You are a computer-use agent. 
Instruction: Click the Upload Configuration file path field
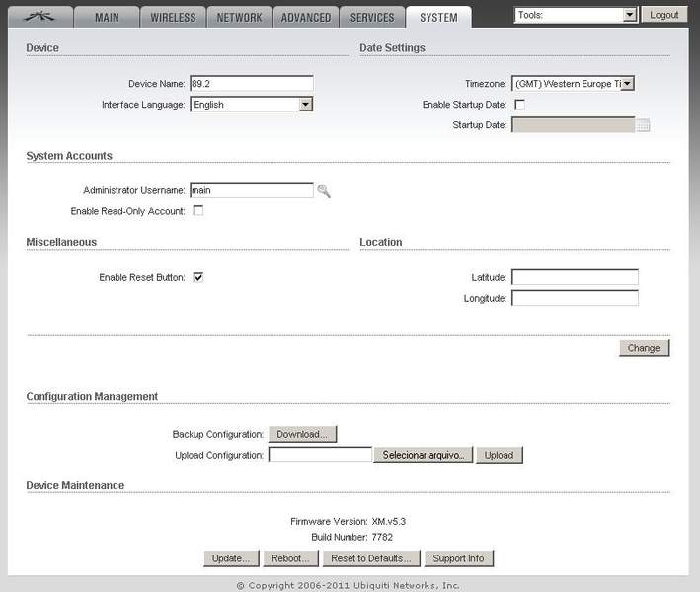pos(320,455)
